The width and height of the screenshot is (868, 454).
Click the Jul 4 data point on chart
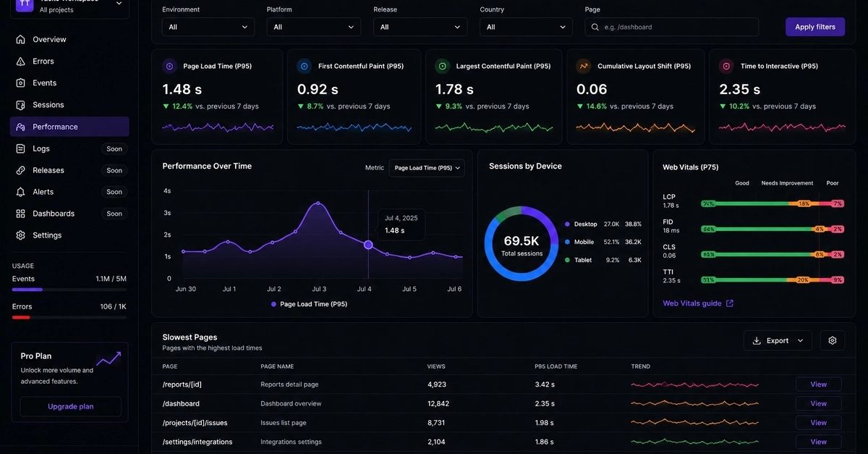coord(368,245)
